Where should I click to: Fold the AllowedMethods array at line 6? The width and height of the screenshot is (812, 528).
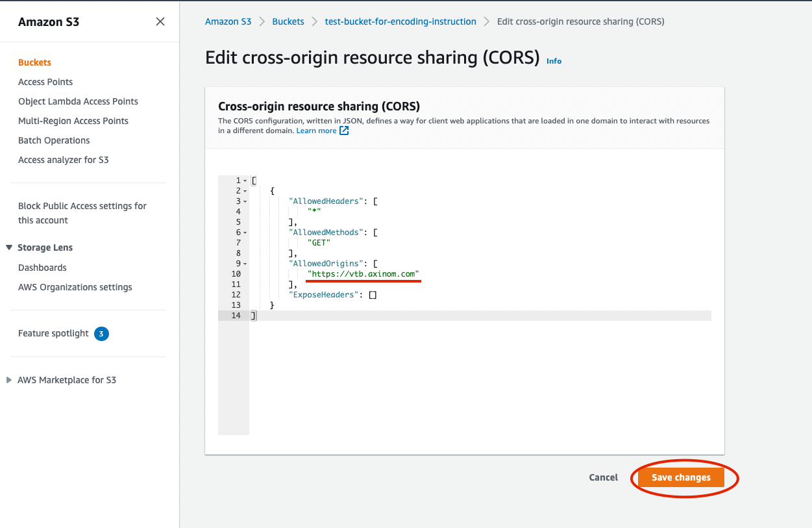point(245,233)
